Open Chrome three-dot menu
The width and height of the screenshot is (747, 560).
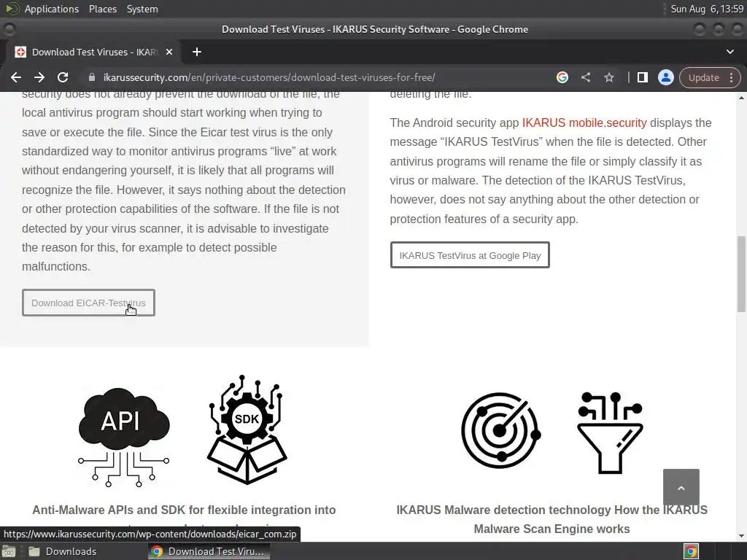tap(731, 77)
